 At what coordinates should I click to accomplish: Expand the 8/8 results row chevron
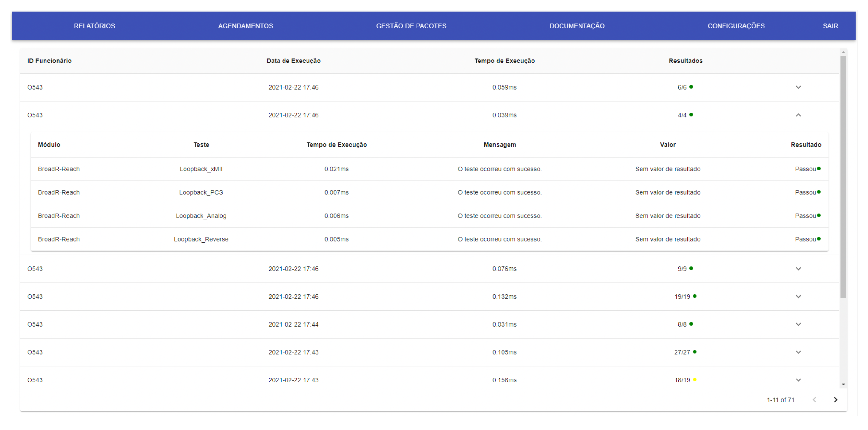798,324
